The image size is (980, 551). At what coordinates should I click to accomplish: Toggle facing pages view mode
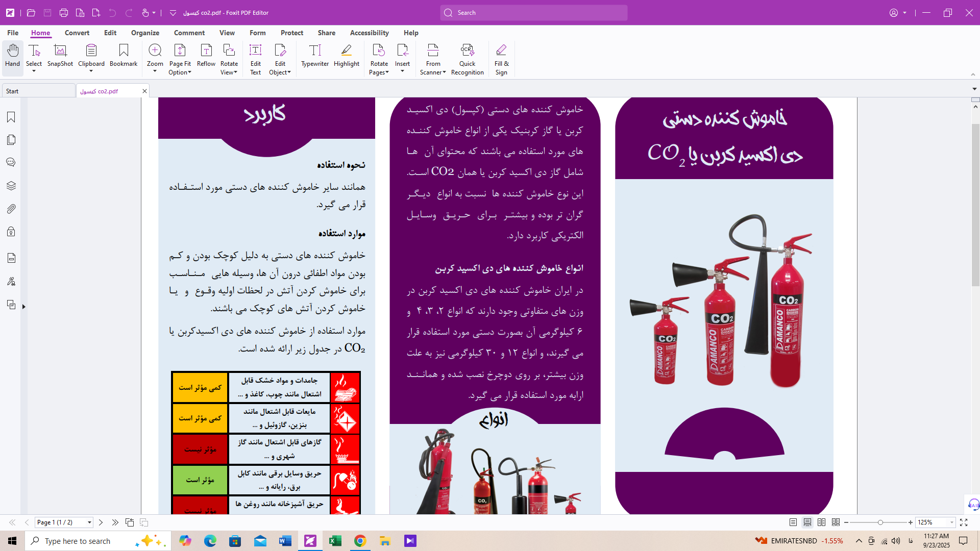pyautogui.click(x=821, y=522)
